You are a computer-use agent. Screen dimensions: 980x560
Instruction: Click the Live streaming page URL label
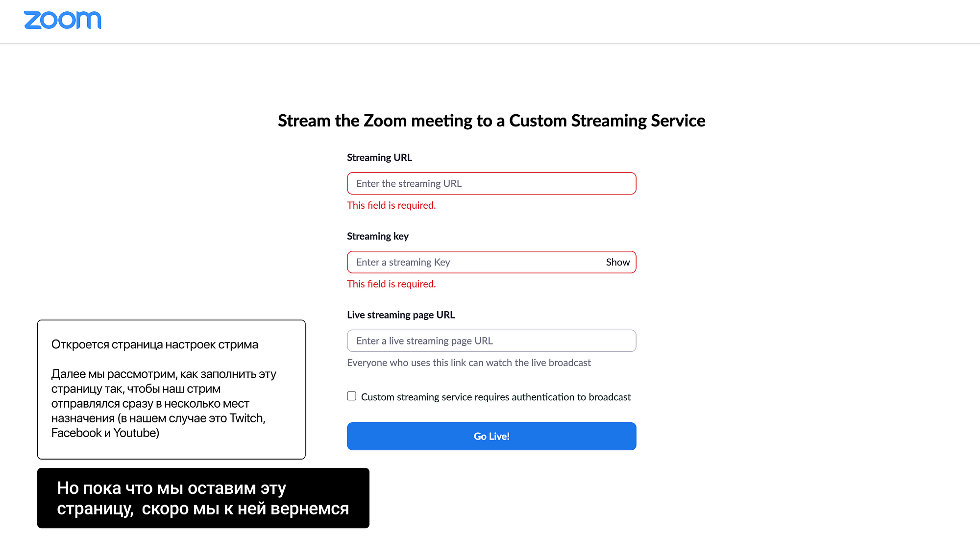click(401, 315)
